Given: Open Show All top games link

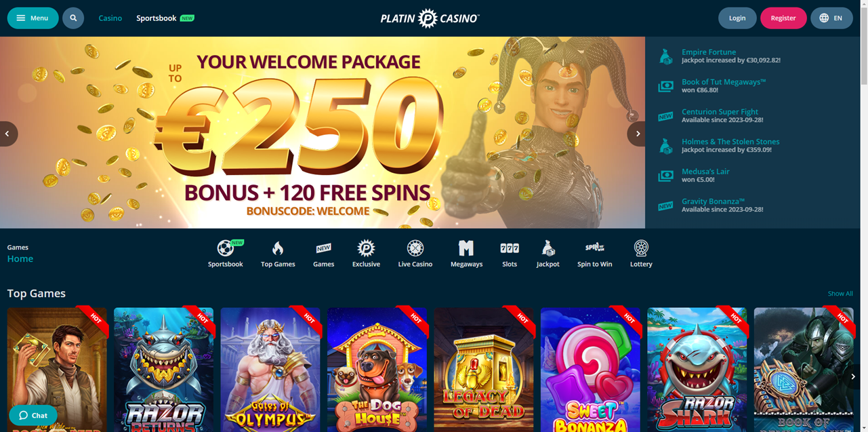Looking at the screenshot, I should [840, 294].
